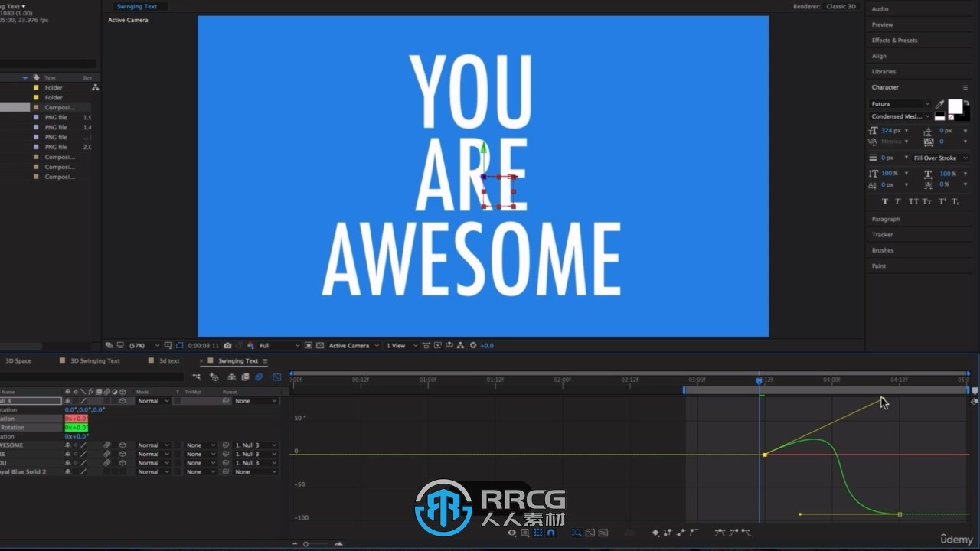Toggle shy switch on Royal Blue Solid layer
980x551 pixels.
click(x=67, y=472)
